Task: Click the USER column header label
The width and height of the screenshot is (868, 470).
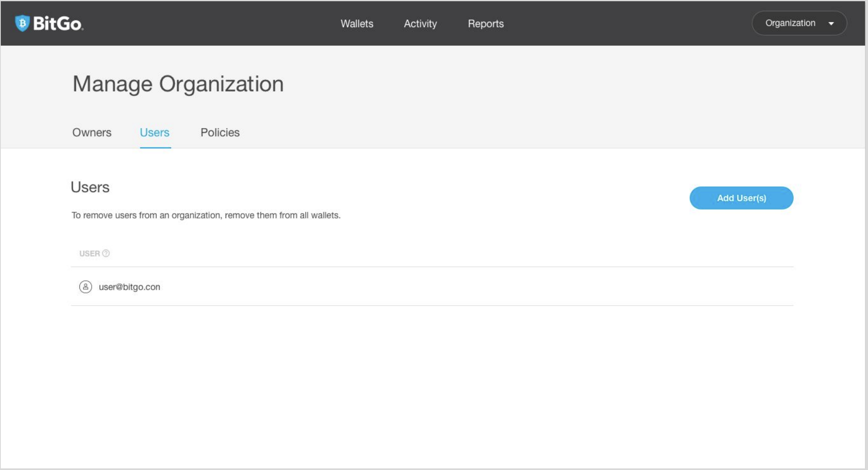Action: 90,254
